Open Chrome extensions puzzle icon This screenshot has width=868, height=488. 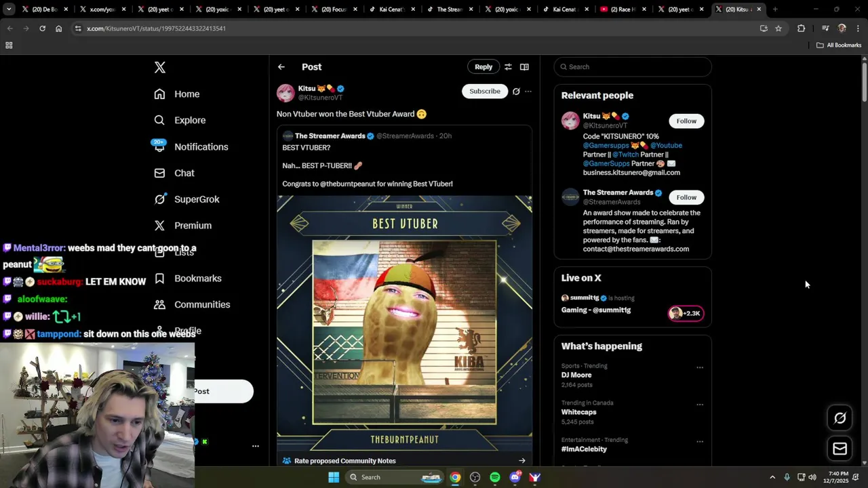coord(802,28)
